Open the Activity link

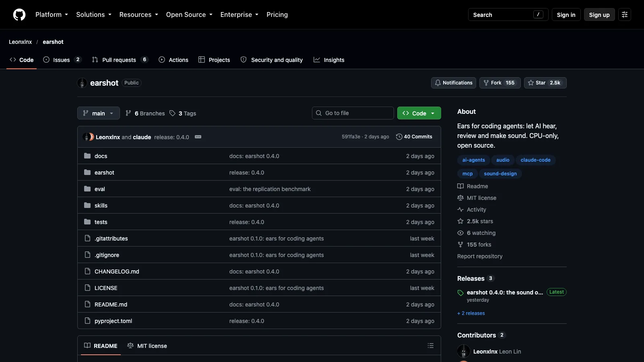pos(472,210)
